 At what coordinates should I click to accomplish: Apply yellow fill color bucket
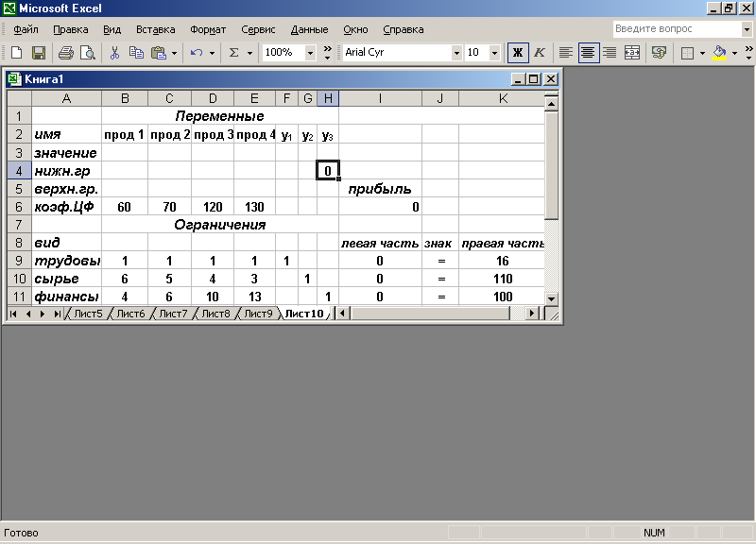719,53
